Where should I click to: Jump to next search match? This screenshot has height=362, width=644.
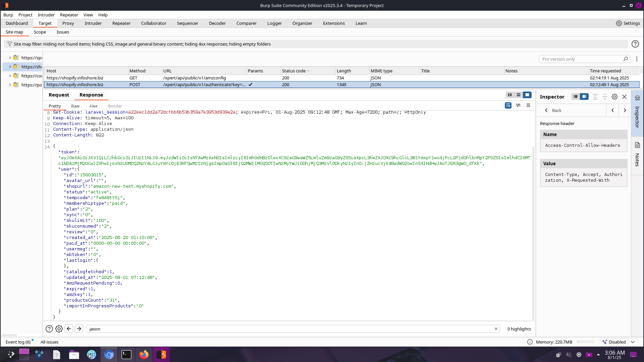click(x=79, y=329)
